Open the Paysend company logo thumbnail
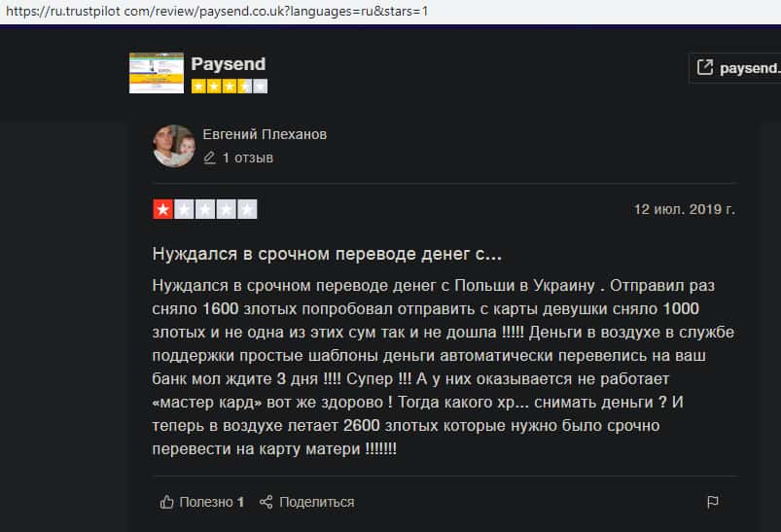 [156, 73]
